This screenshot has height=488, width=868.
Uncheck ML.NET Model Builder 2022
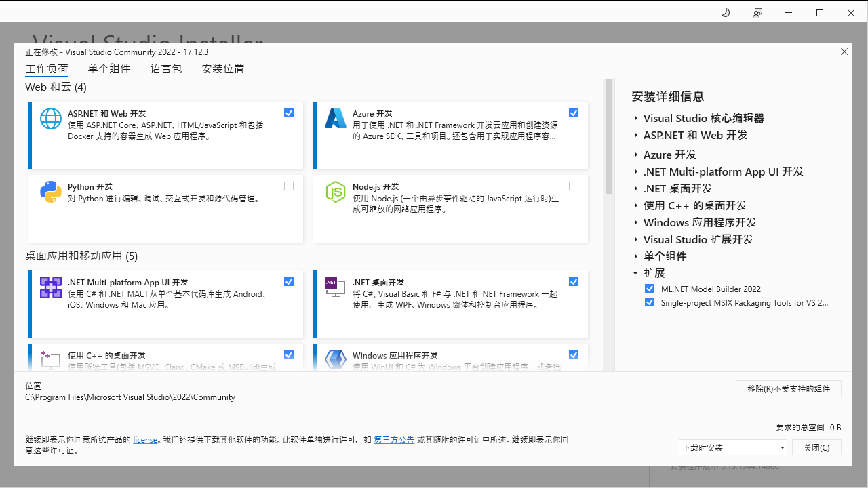coord(650,289)
